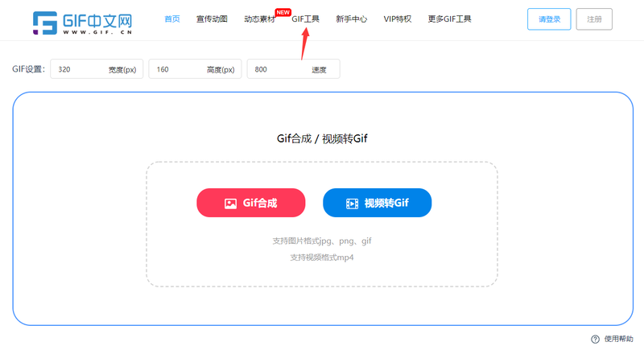
Task: Go to 宣传动图 in navigation
Action: [212, 19]
